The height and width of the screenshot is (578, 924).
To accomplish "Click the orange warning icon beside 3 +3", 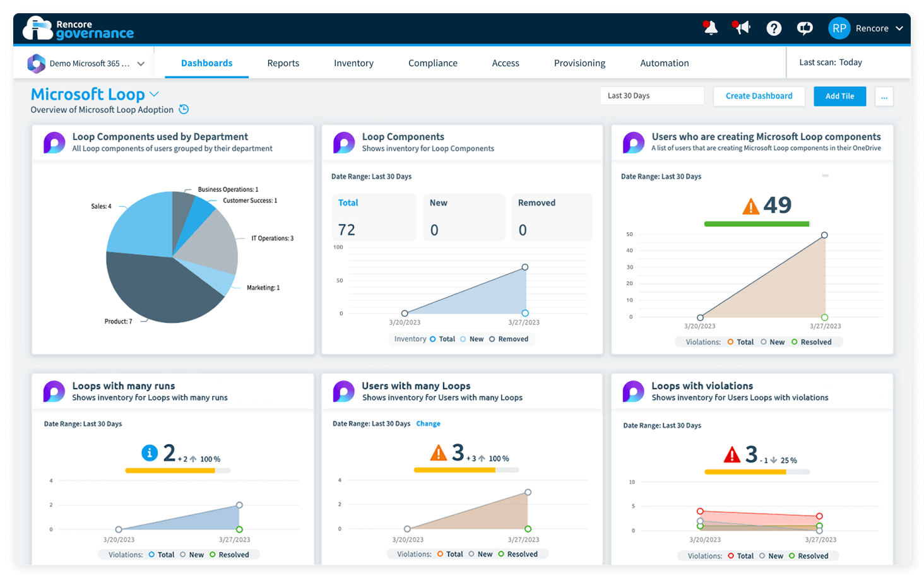I will click(x=438, y=452).
